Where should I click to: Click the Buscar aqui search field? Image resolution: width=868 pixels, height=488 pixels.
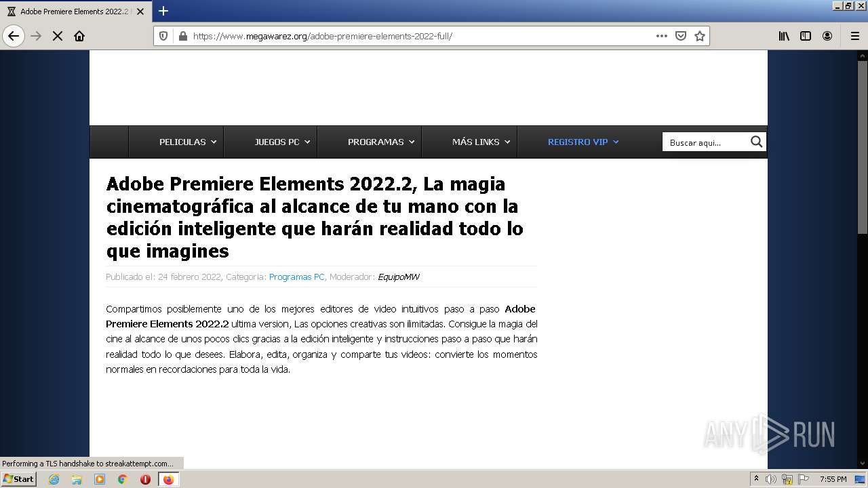705,142
